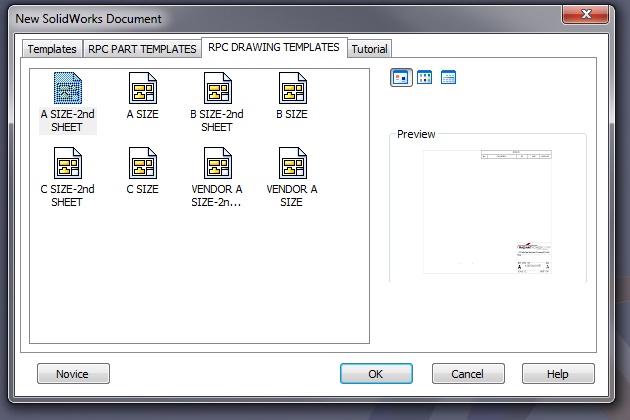Select the A SIZE-2nd SHEET template icon

click(x=68, y=88)
